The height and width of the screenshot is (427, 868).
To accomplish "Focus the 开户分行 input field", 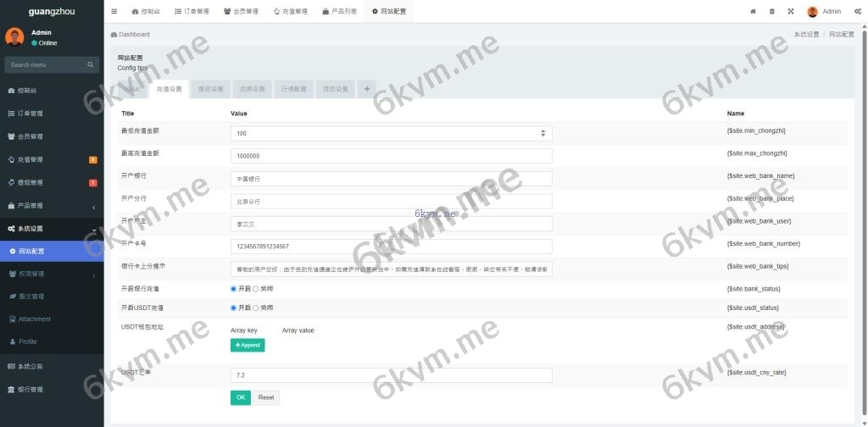I will pos(392,202).
